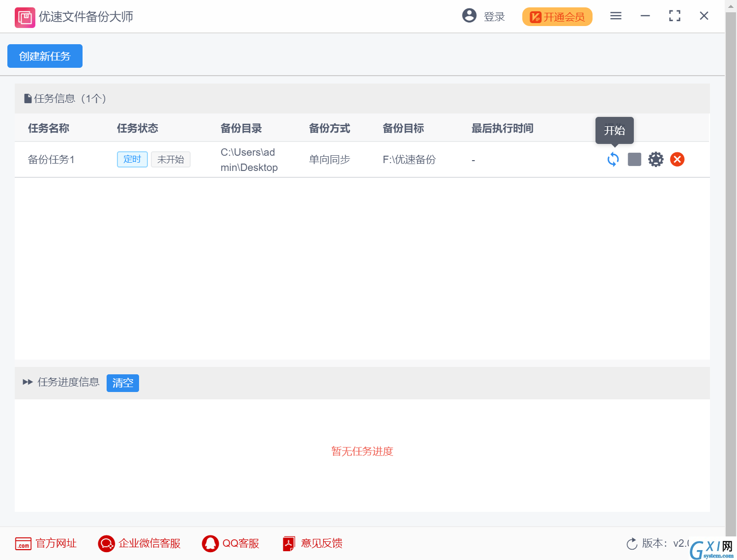Open the 官方网址 website link

[x=56, y=543]
